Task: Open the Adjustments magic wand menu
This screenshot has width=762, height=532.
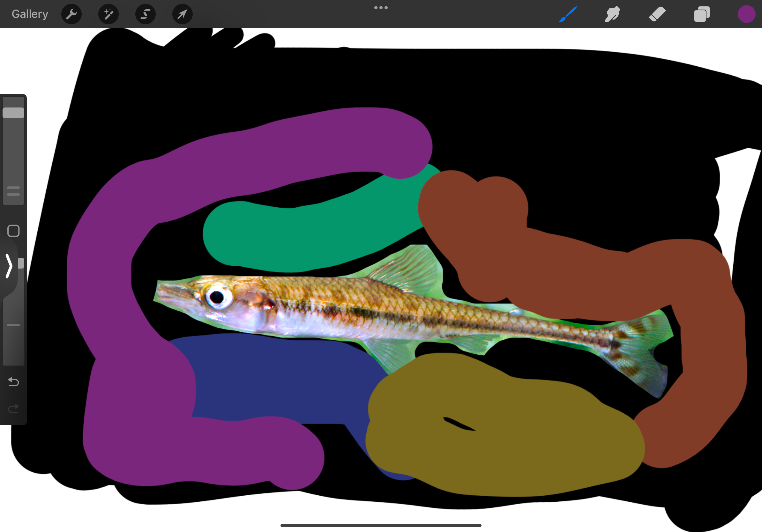Action: (108, 14)
